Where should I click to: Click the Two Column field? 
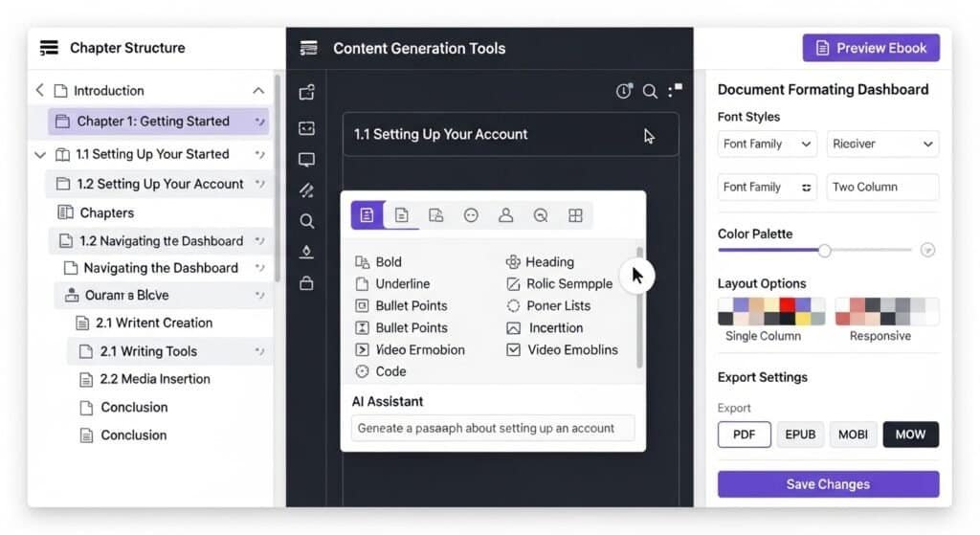coord(882,187)
